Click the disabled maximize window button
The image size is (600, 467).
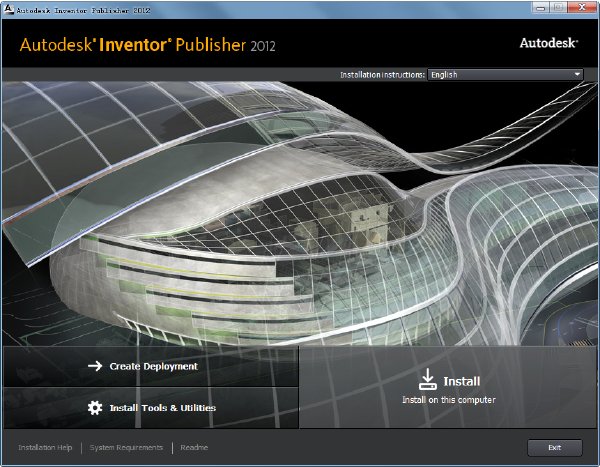coord(558,8)
